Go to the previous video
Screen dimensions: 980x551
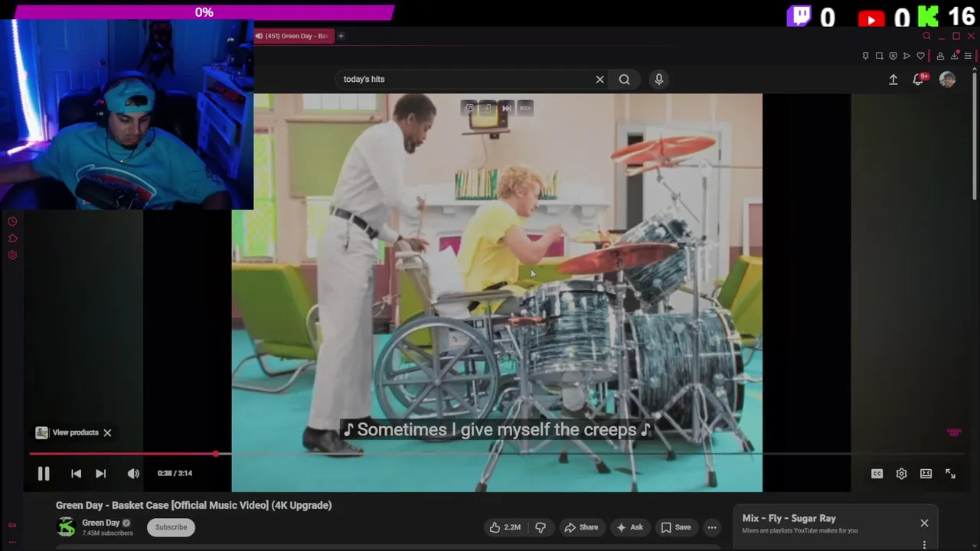click(x=76, y=474)
